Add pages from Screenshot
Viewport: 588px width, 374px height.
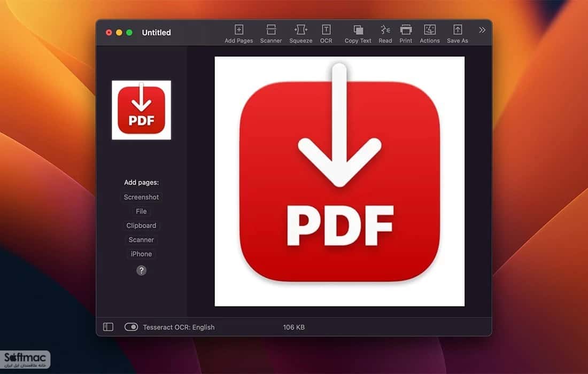(141, 197)
